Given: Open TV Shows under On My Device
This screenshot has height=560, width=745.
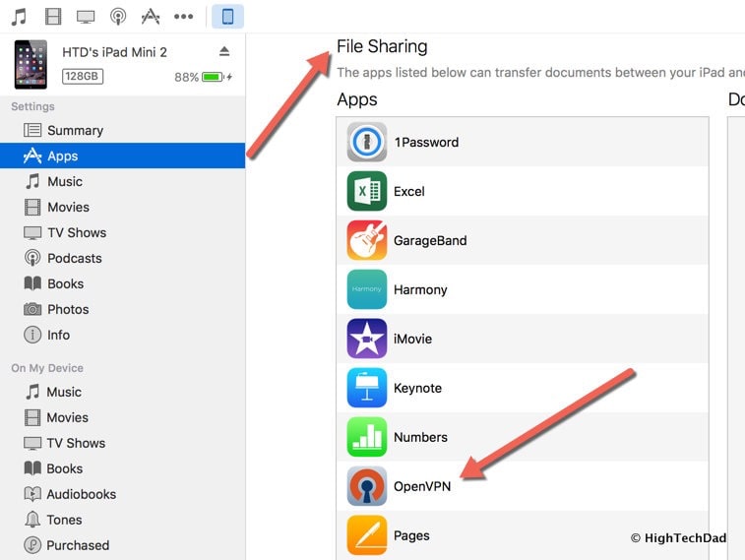Looking at the screenshot, I should tap(123, 443).
